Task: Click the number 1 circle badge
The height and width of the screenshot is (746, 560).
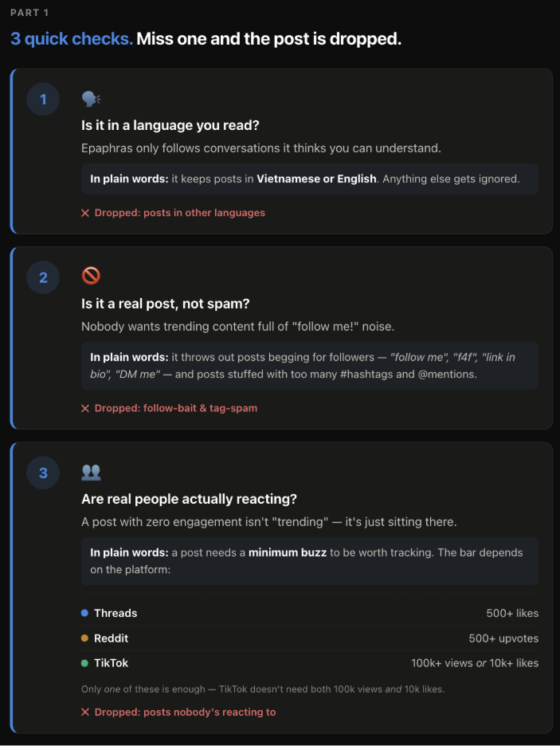Action: [43, 99]
